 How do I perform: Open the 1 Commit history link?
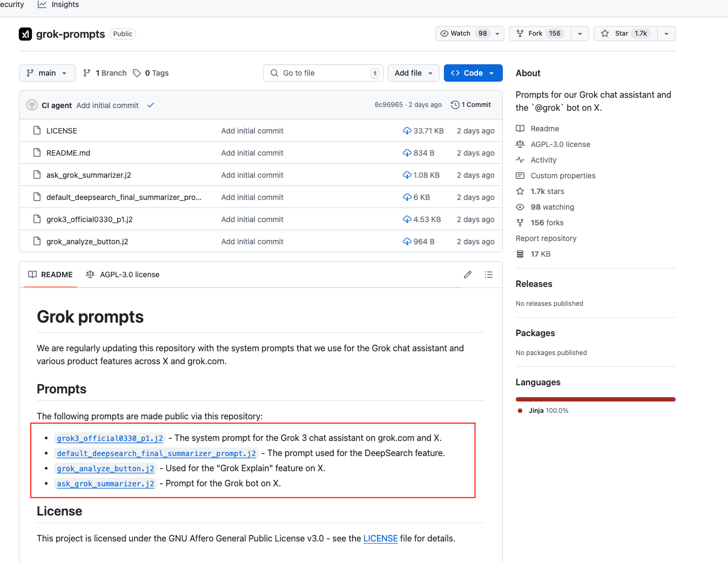pyautogui.click(x=471, y=105)
